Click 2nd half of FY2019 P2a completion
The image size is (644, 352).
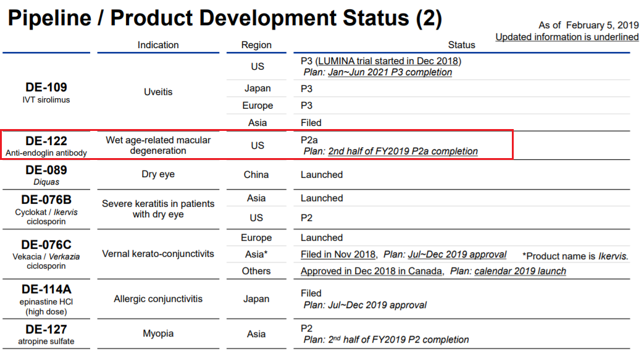click(x=403, y=151)
